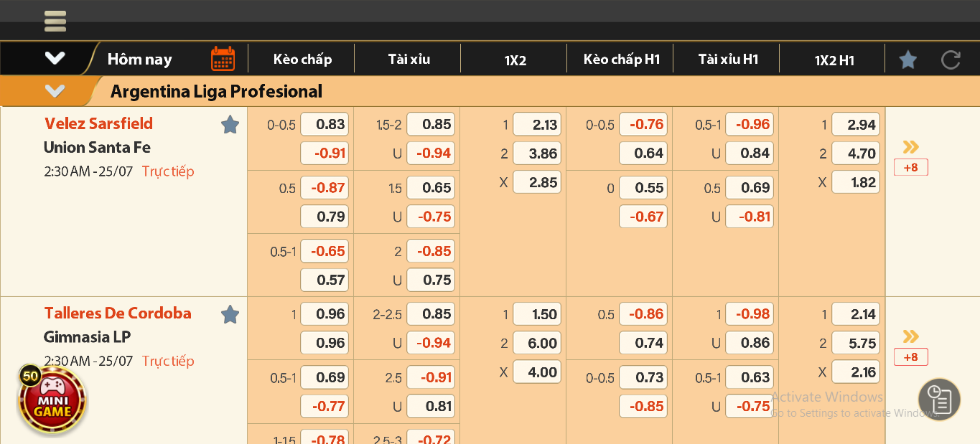
Task: Open the bet slip history icon
Action: 939,400
